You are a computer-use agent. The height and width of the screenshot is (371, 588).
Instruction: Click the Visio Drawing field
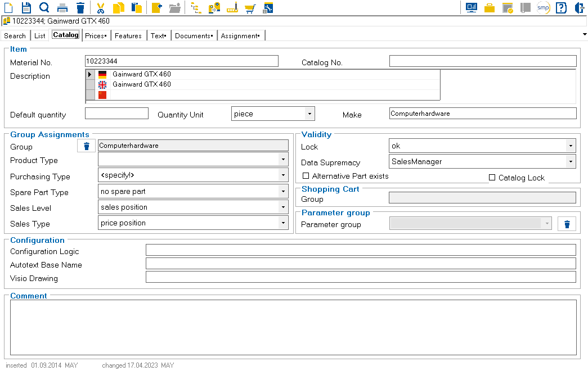coord(361,277)
